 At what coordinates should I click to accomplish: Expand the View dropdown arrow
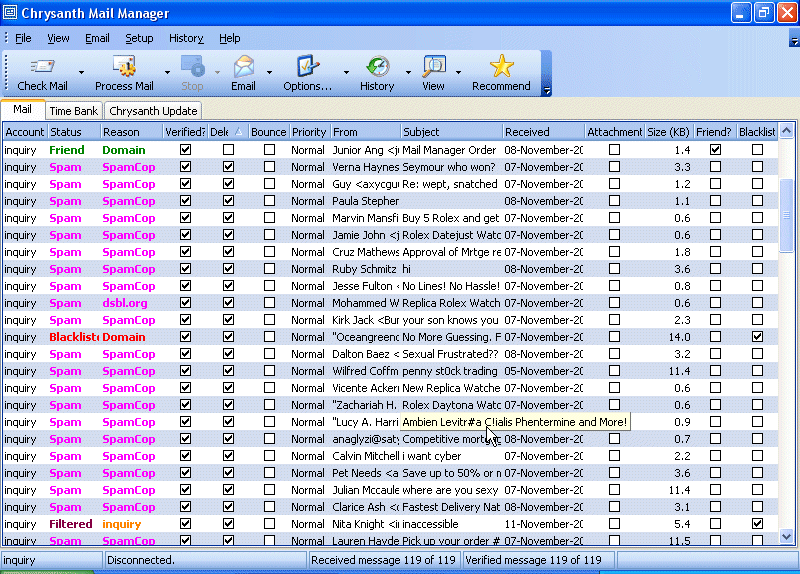(458, 72)
